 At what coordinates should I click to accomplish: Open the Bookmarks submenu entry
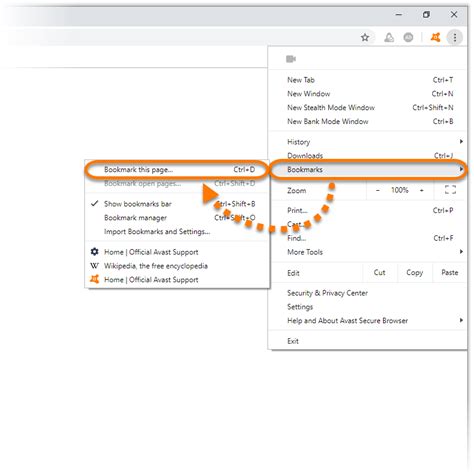coord(367,169)
